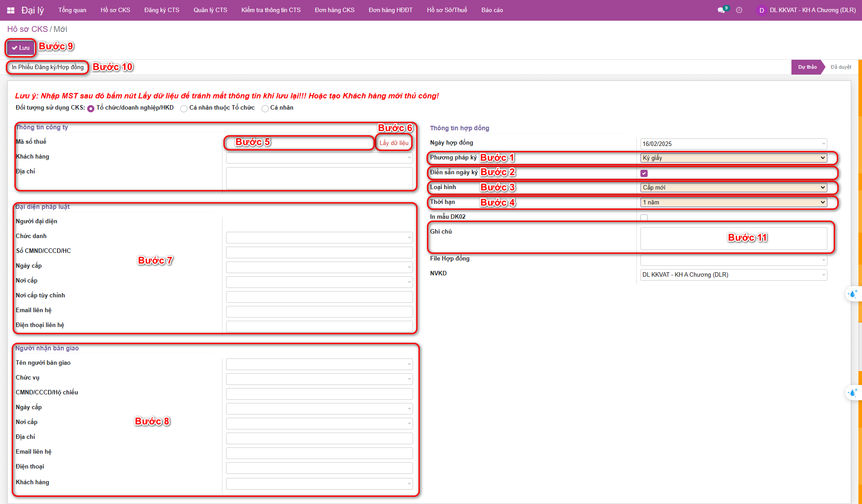Click the Lưu save button

[x=21, y=48]
